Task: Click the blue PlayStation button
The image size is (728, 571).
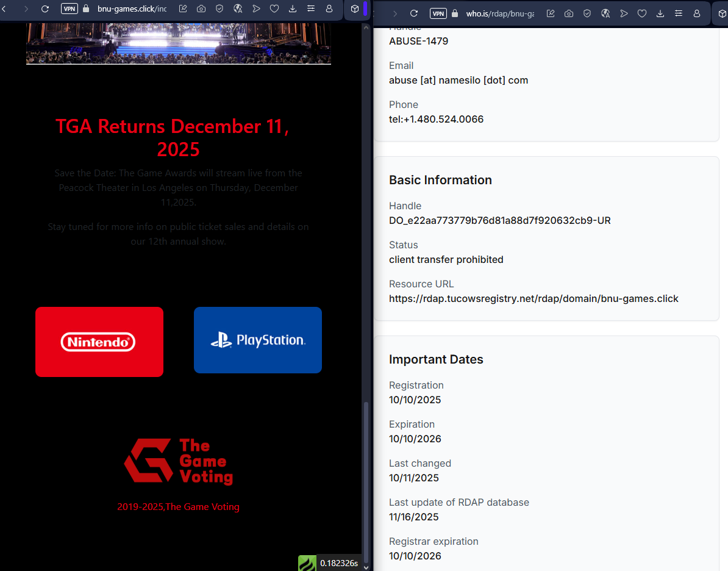Action: pyautogui.click(x=257, y=340)
